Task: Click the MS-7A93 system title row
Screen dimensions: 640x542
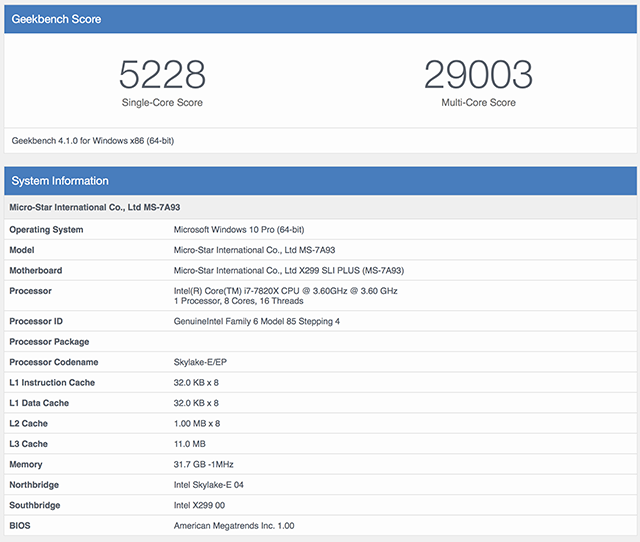Action: [x=320, y=207]
